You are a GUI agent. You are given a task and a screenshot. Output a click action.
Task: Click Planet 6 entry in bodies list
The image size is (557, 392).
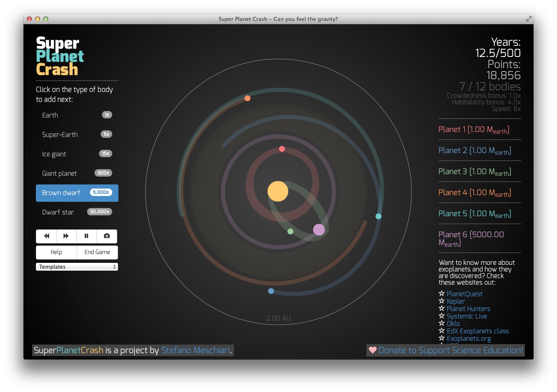[x=471, y=239]
